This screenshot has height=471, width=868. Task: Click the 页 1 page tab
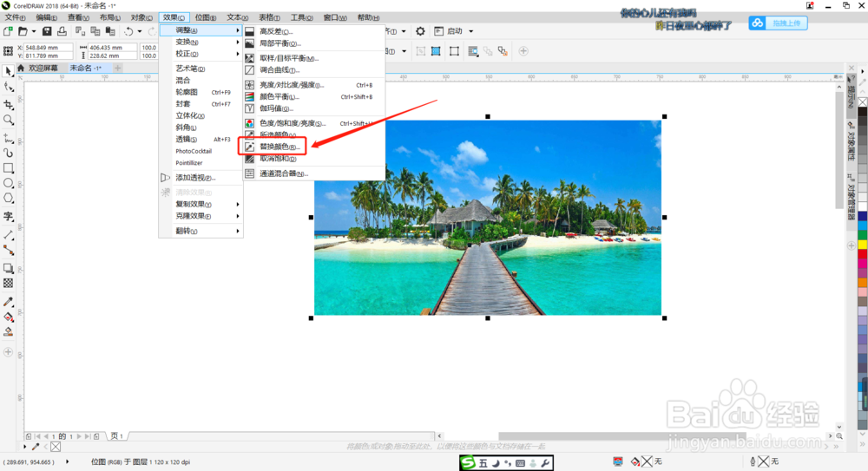click(x=117, y=436)
